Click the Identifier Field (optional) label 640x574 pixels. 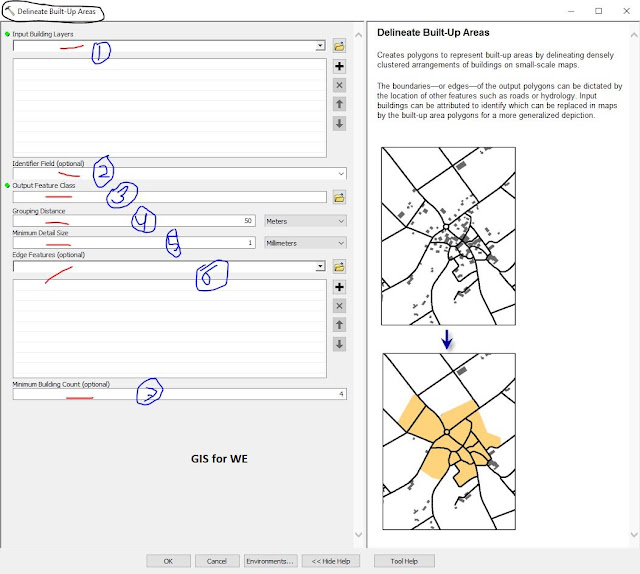click(48, 163)
